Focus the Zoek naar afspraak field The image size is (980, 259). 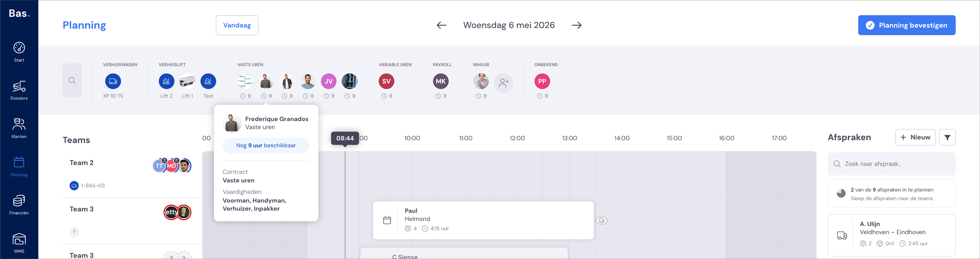891,164
